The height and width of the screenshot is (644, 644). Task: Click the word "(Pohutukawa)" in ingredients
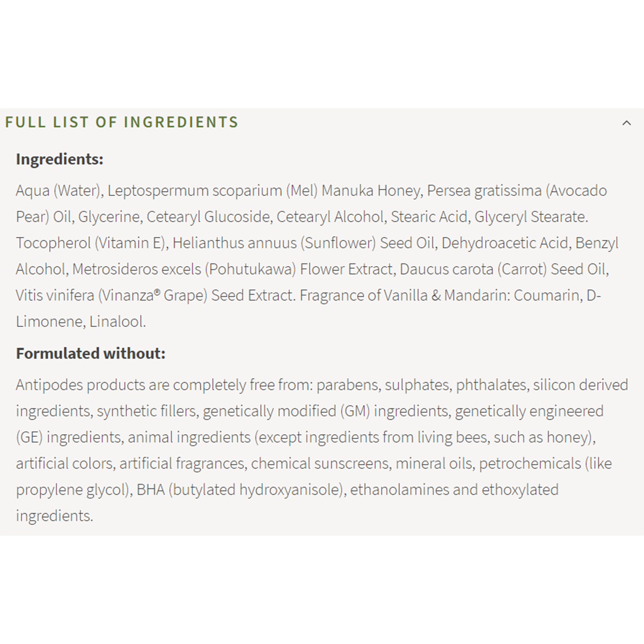click(x=250, y=269)
